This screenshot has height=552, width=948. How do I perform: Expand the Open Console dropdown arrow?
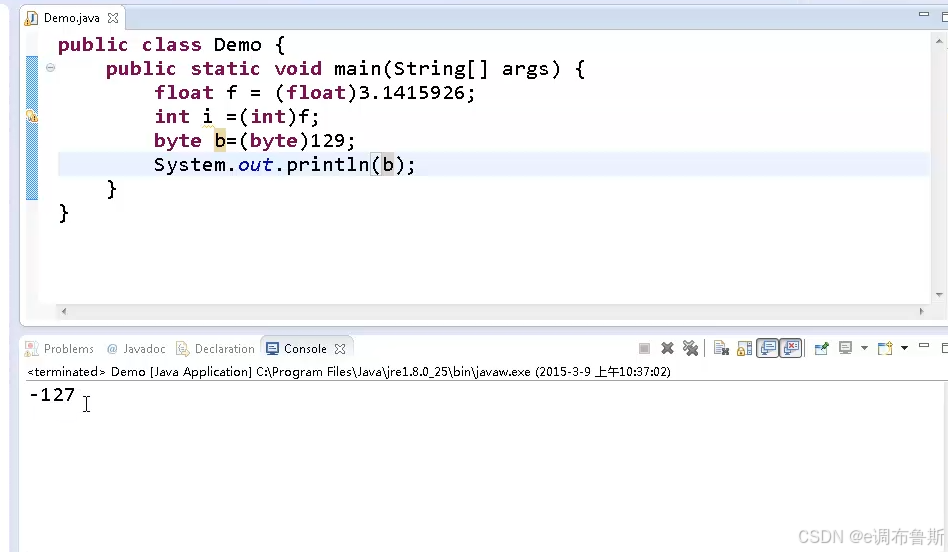904,348
